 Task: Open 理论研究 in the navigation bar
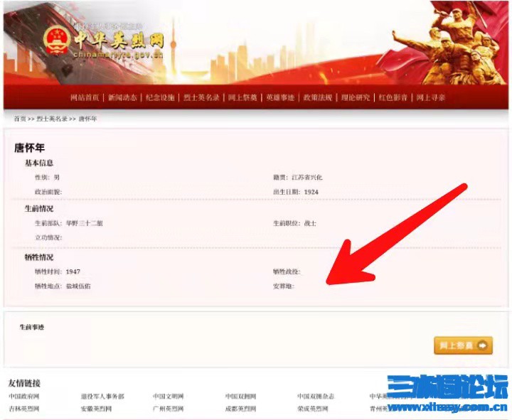tap(356, 97)
